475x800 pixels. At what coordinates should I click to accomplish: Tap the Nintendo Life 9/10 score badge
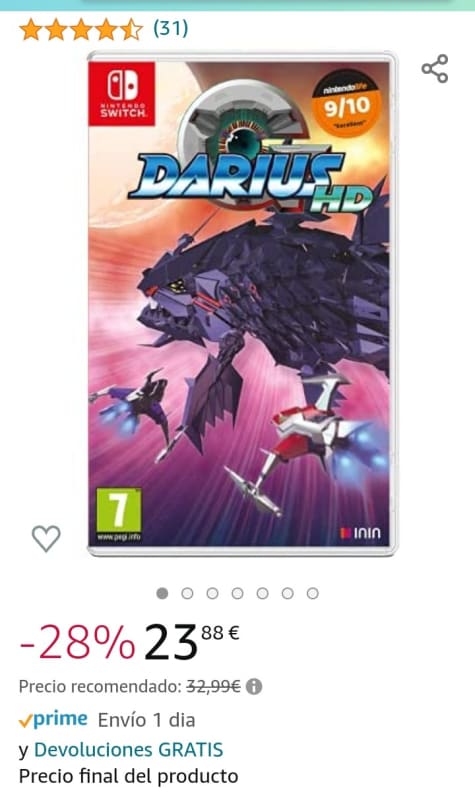(x=346, y=104)
